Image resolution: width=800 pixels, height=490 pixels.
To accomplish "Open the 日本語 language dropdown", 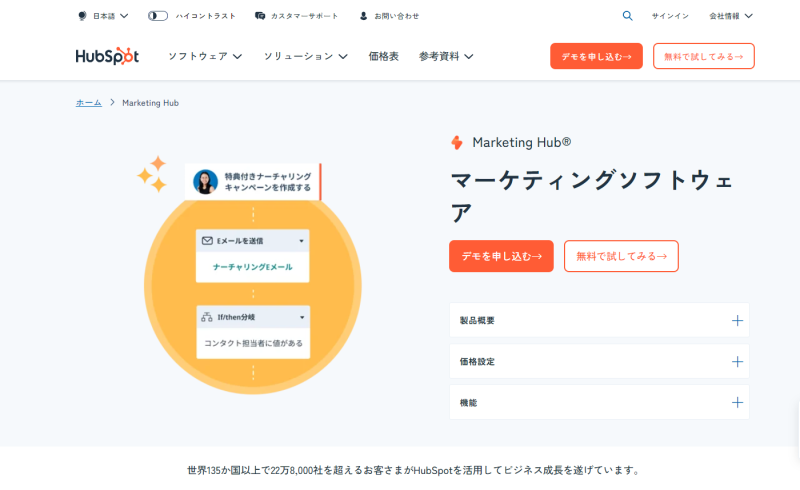I will 110,16.
